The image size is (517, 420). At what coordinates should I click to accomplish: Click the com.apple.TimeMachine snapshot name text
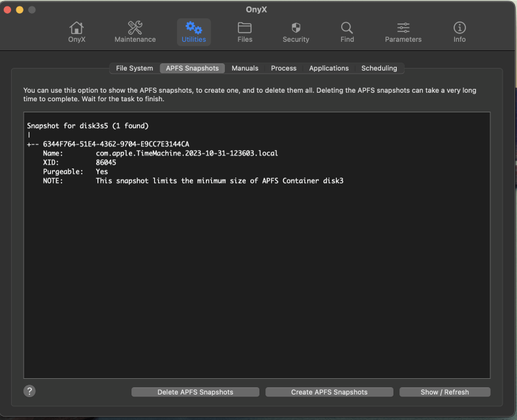coord(187,153)
